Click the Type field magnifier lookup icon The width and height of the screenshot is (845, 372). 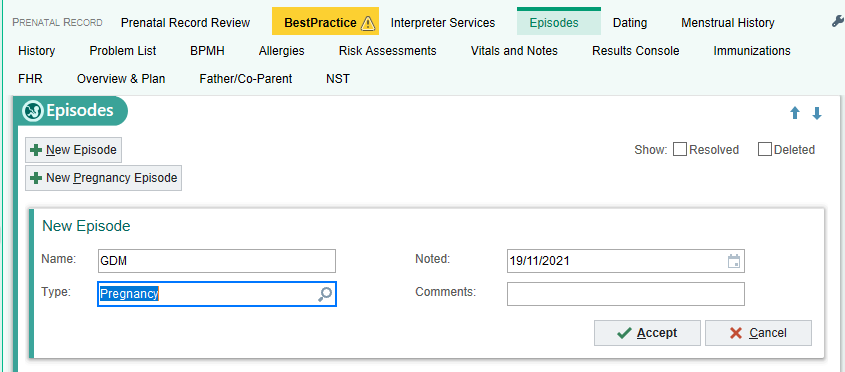pos(325,294)
